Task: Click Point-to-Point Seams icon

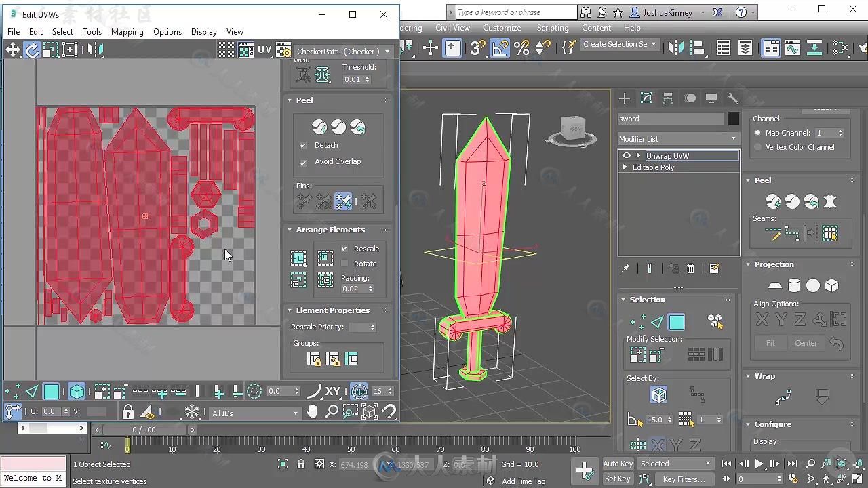Action: click(x=792, y=234)
